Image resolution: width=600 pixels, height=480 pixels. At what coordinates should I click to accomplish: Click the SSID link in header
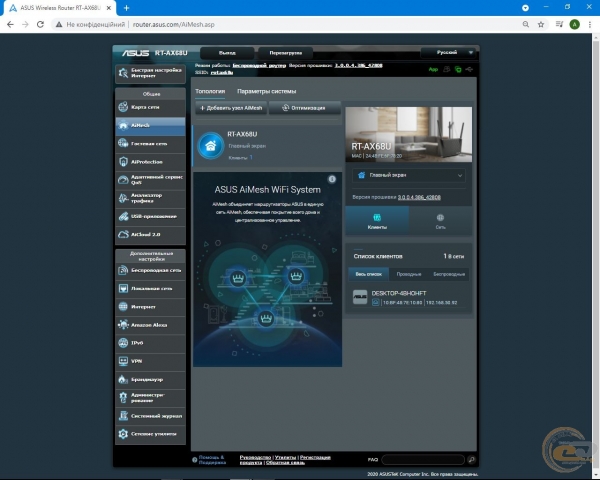click(222, 72)
